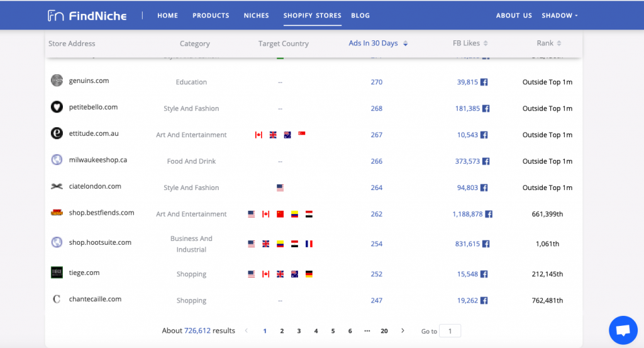Screen dimensions: 644x348
Task: Open the genuins.com store link
Action: [89, 81]
